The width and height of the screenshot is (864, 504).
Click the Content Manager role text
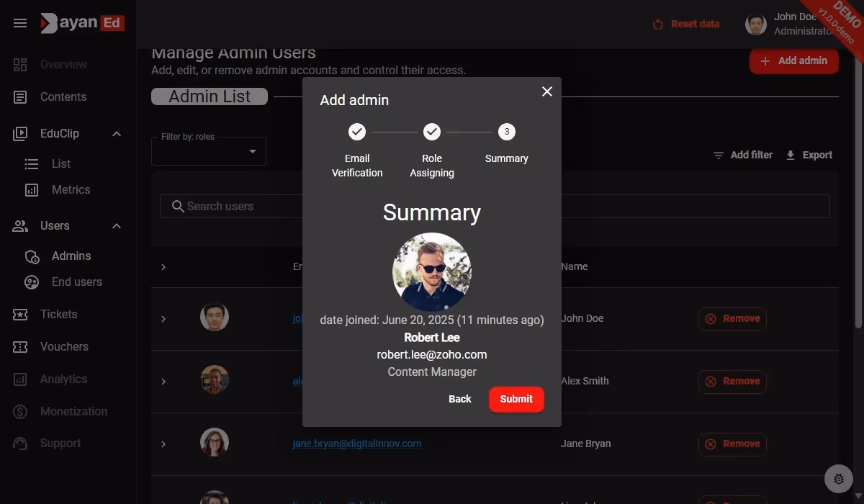tap(432, 372)
